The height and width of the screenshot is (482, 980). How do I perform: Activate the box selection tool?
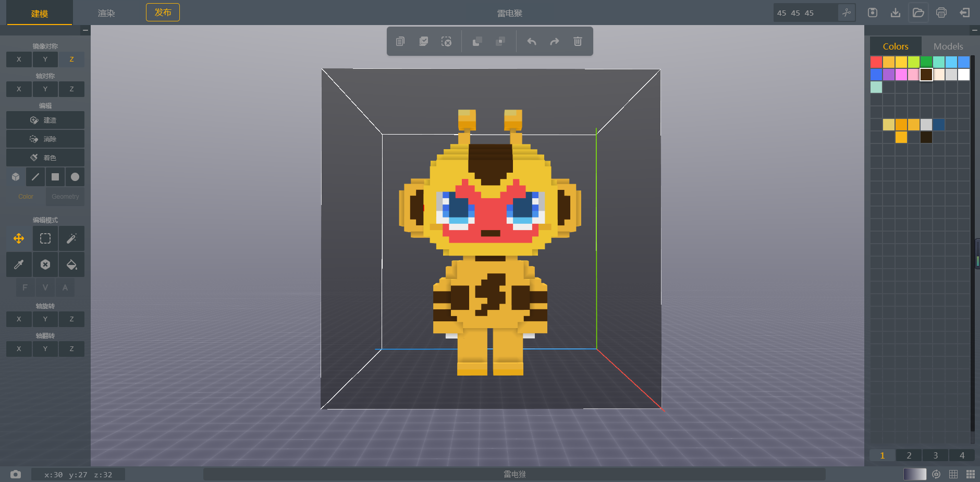click(45, 238)
